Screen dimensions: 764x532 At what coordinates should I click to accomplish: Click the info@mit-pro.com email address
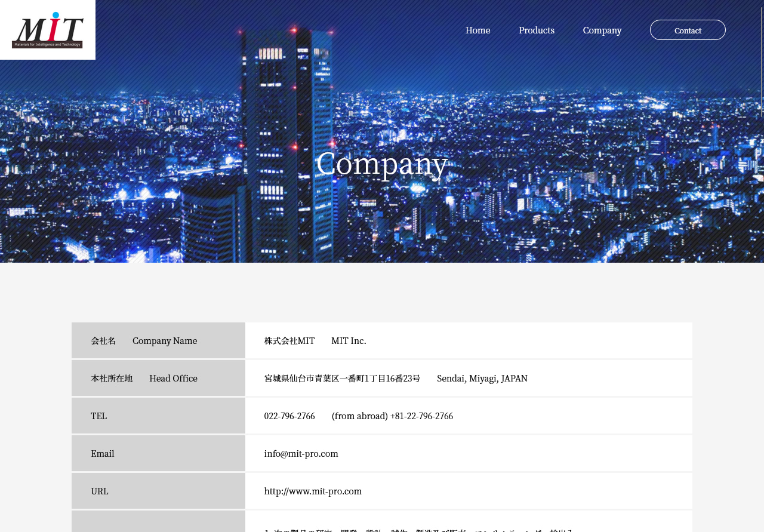tap(301, 454)
